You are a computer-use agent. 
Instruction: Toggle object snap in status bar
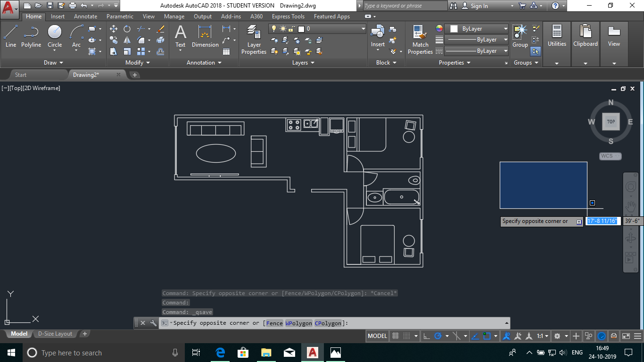pos(487,336)
